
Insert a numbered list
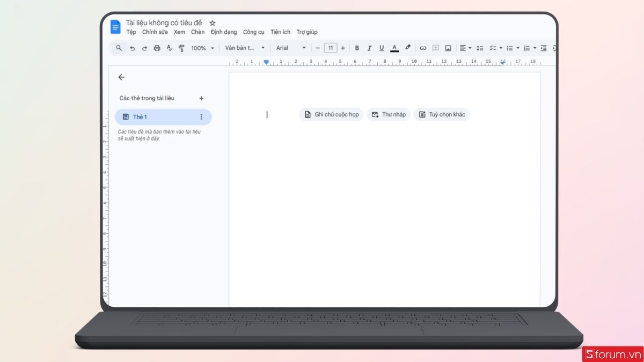pyautogui.click(x=527, y=48)
